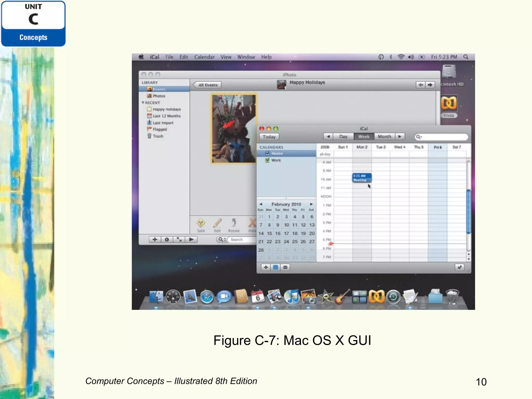The image size is (532, 399).
Task: Open the Trash in the dock
Action: click(x=453, y=297)
